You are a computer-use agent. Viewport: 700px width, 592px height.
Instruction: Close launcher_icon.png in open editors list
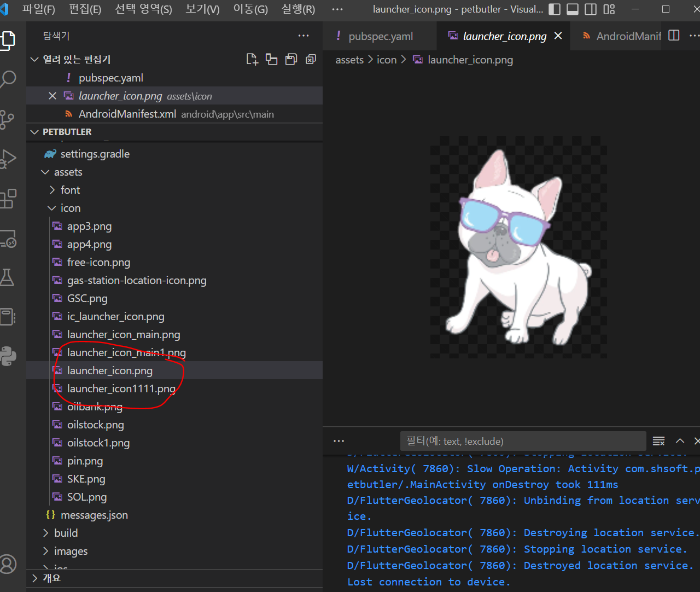click(x=52, y=96)
